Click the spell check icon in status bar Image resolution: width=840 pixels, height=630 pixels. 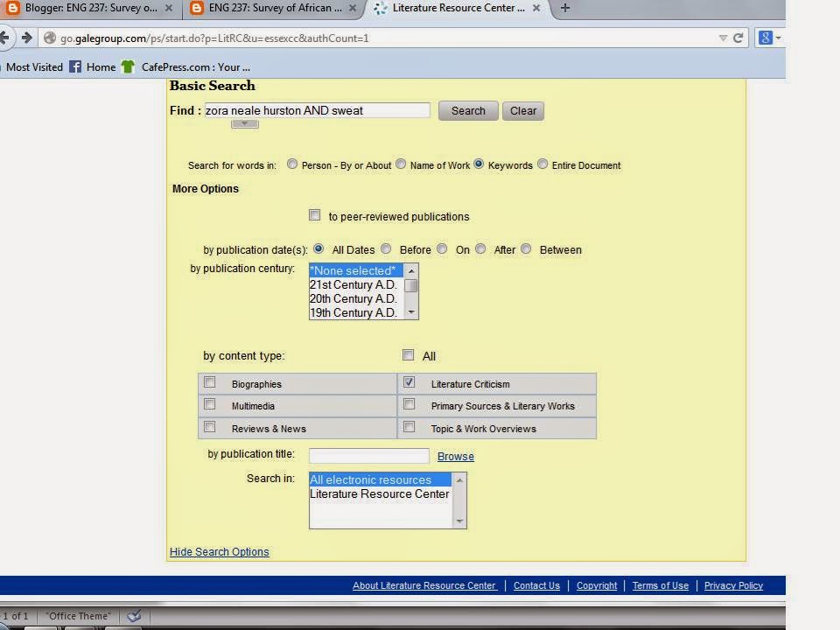[x=134, y=615]
